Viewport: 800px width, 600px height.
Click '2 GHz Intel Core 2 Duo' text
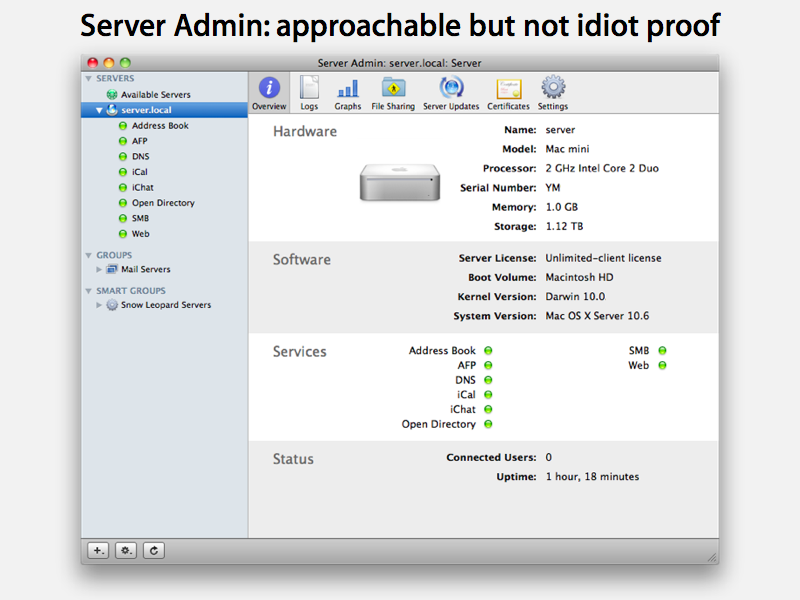602,168
